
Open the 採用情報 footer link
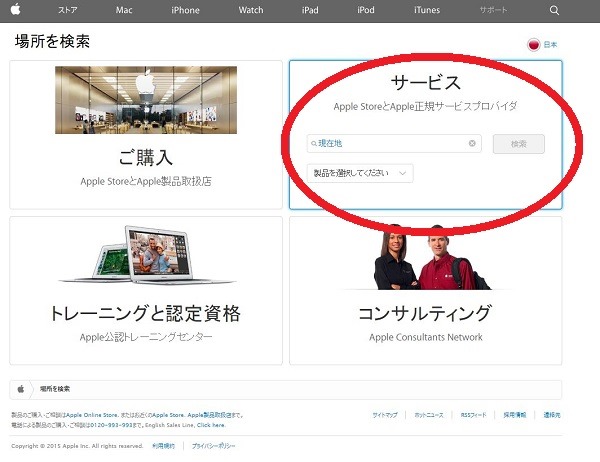pyautogui.click(x=515, y=415)
